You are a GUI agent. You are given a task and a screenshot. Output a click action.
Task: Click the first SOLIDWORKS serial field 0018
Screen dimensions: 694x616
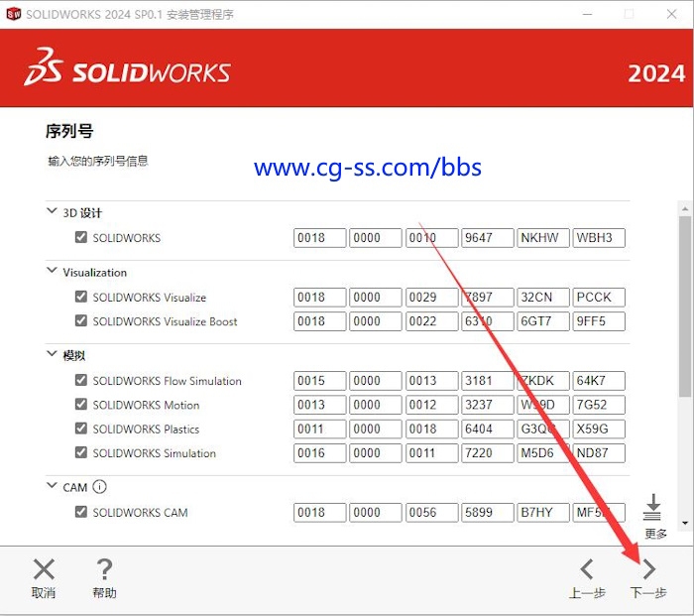319,238
